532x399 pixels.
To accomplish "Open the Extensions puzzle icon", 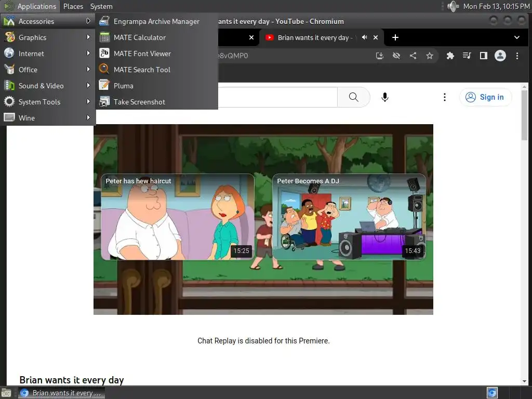I will pyautogui.click(x=450, y=56).
